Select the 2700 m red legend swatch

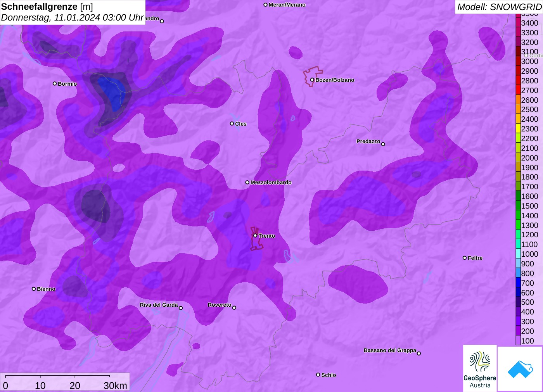coord(518,90)
